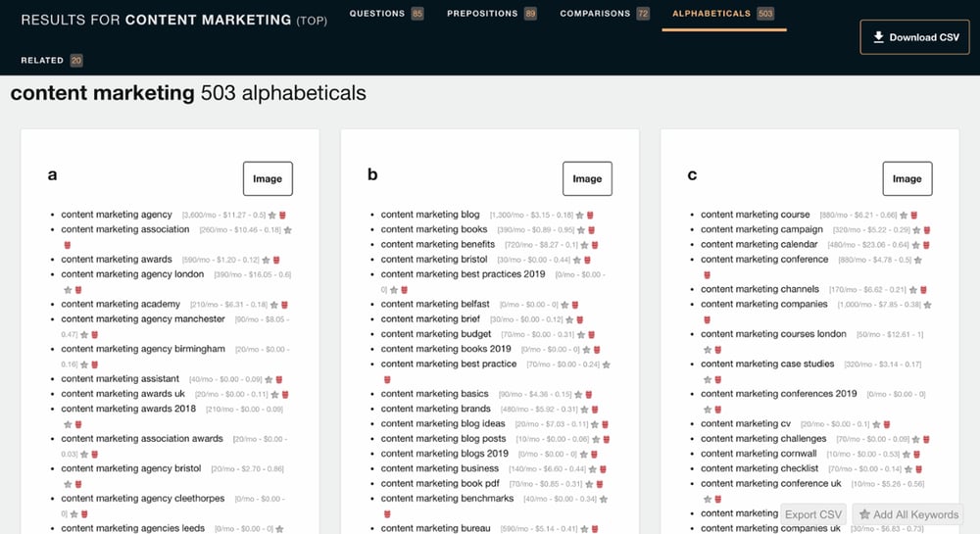Star the 'content marketing basics' keyword

579,395
